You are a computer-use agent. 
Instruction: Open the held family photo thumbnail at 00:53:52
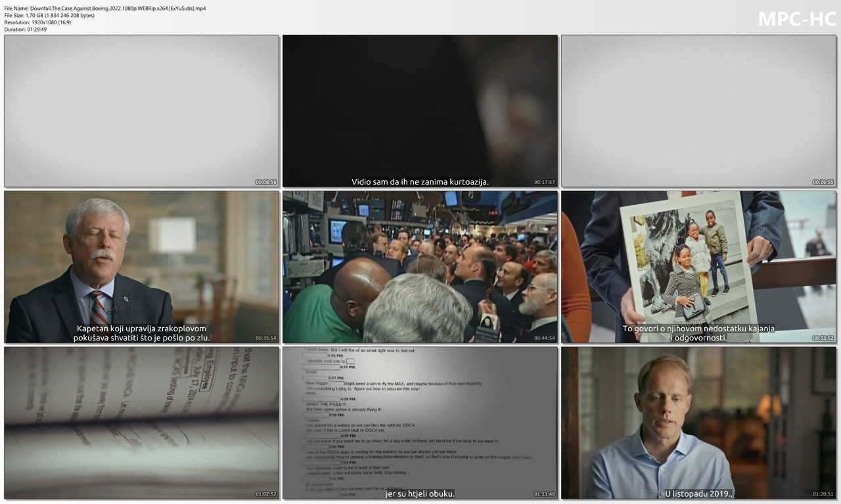[x=698, y=267]
